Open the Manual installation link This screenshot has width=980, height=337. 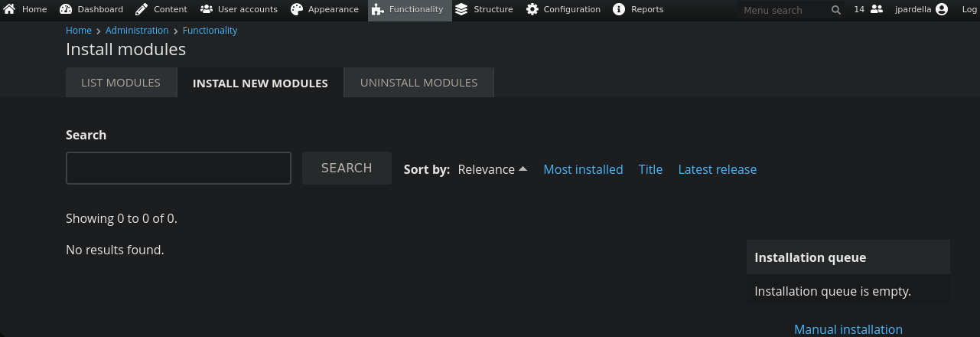[848, 329]
